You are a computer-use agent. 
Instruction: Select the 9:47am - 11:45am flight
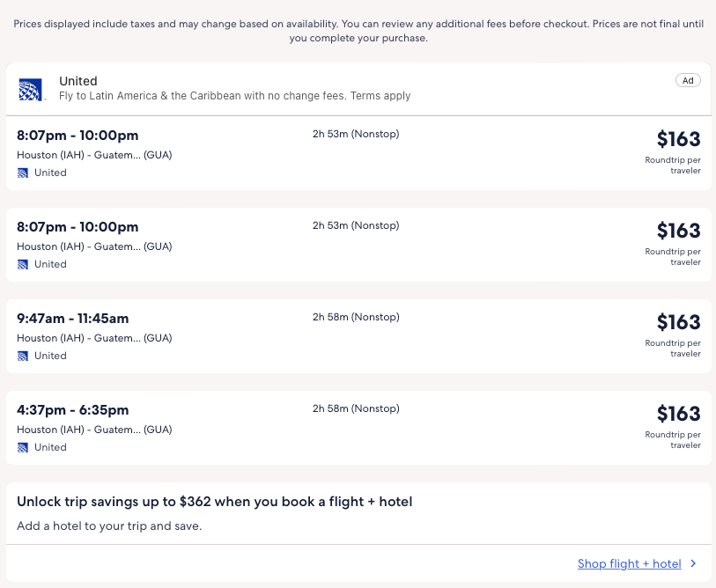click(72, 319)
